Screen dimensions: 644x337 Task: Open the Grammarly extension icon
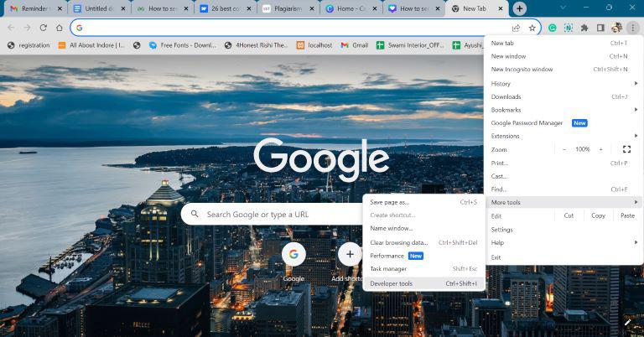pos(553,28)
